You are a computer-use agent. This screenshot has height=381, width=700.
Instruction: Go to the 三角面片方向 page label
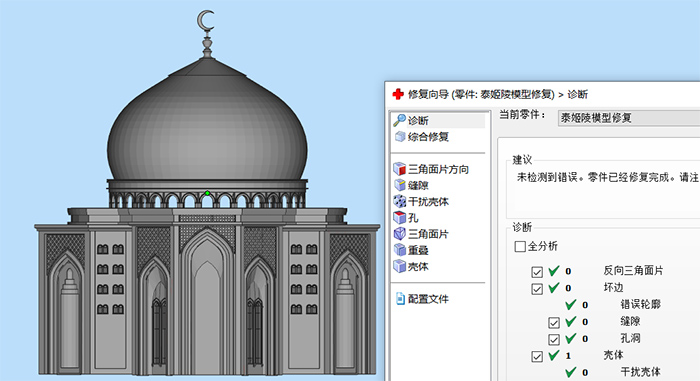tap(438, 169)
